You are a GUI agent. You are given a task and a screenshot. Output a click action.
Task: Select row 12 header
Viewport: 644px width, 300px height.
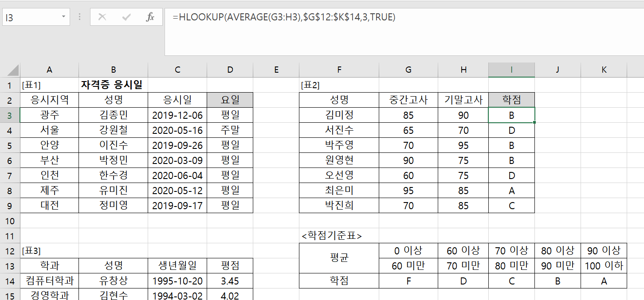(x=10, y=251)
